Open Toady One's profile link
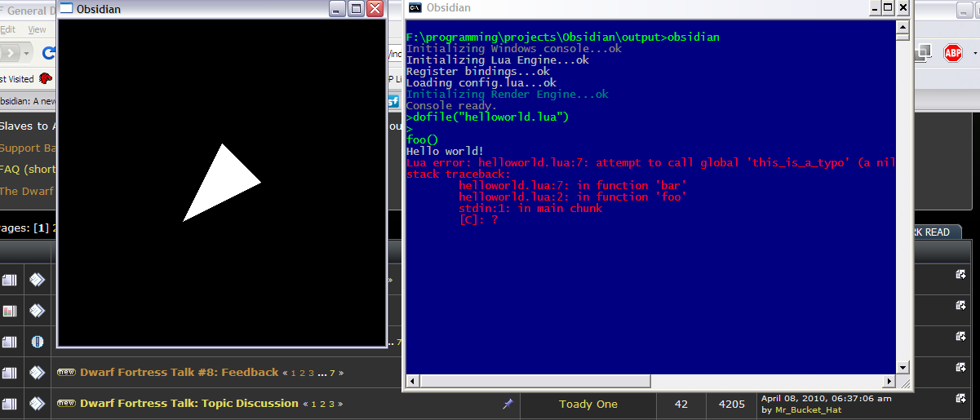980x420 pixels. click(x=588, y=404)
